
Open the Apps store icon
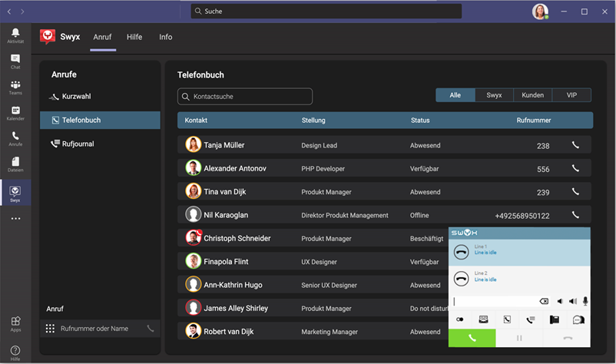(15, 324)
